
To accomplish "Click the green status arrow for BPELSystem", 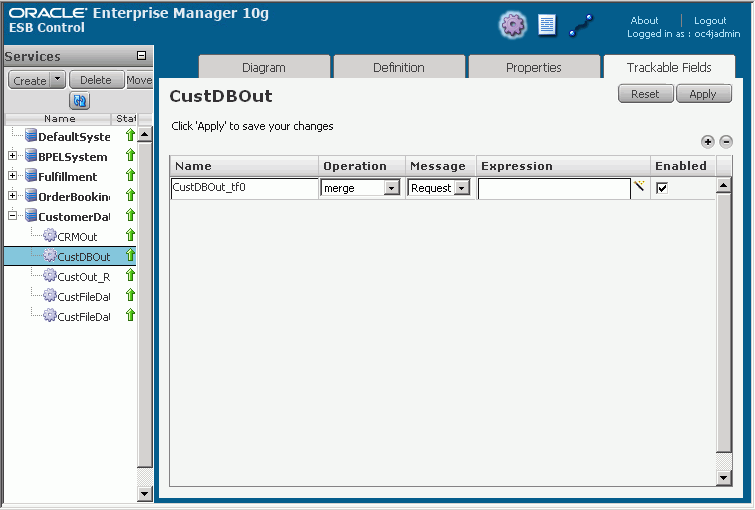I will click(130, 155).
